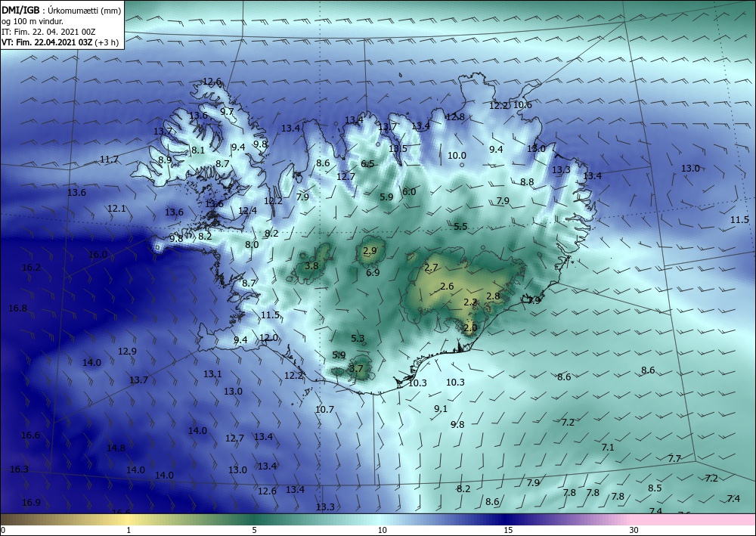Viewport: 756px width, 536px height.
Task: Click the 12.8 map value
Action: click(x=455, y=116)
